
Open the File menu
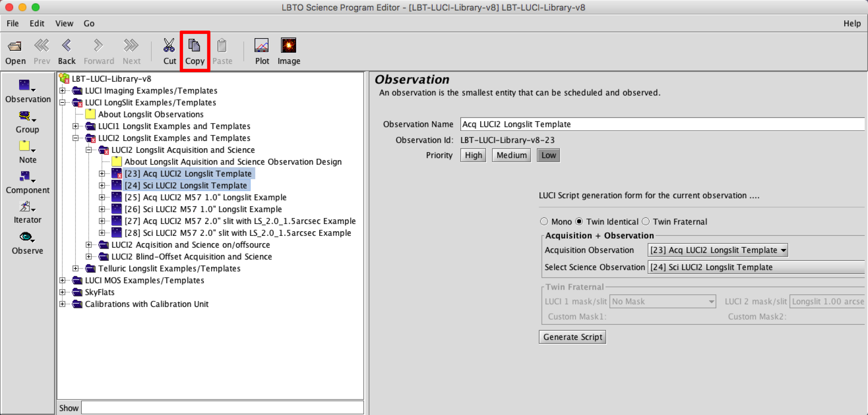click(13, 23)
